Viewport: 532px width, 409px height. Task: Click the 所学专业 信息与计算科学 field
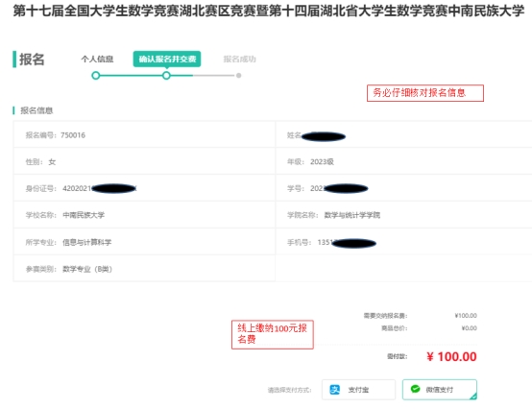(x=144, y=242)
